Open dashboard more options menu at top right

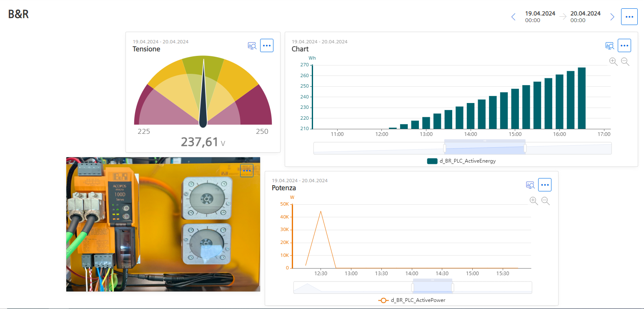tap(629, 17)
